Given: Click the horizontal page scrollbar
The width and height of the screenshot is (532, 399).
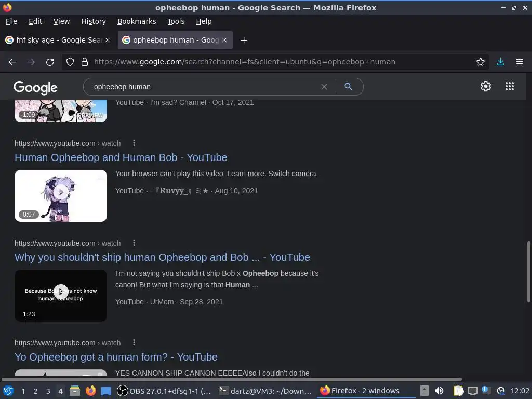Looking at the screenshot, I should pos(232,379).
